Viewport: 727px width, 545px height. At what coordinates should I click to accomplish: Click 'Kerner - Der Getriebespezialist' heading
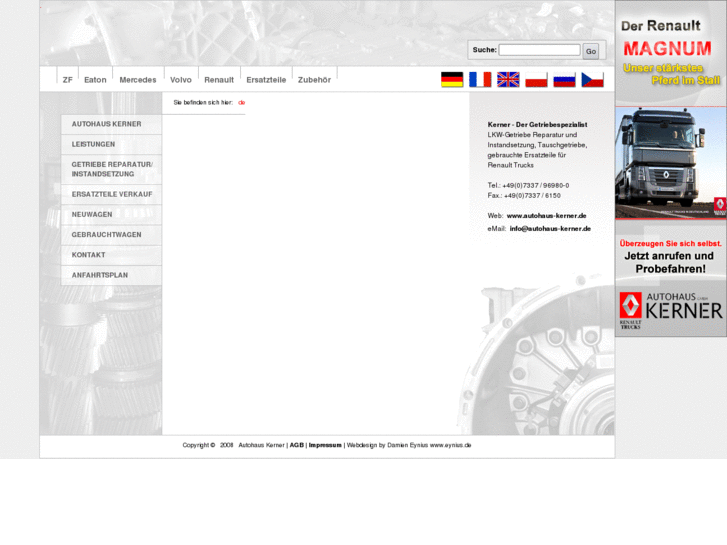click(x=537, y=125)
